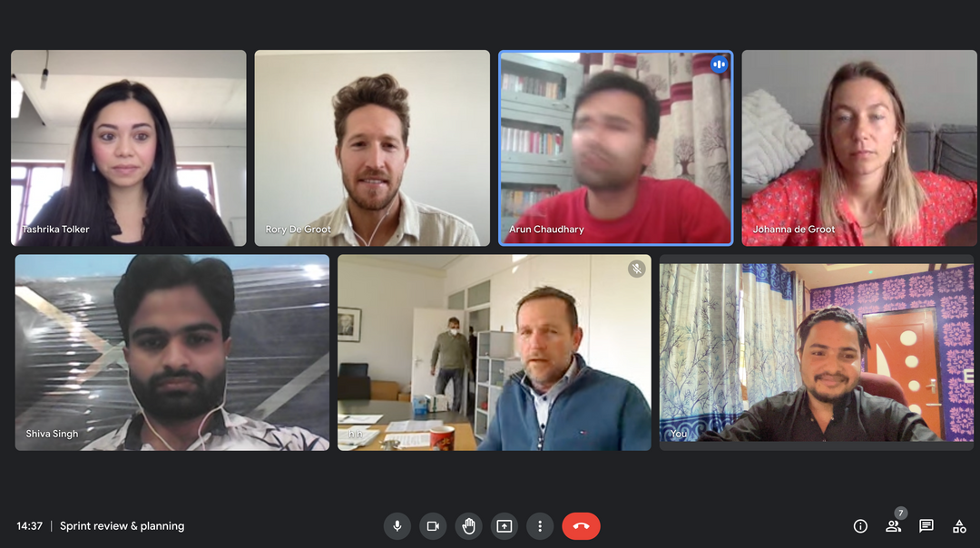
Task: Open the more options menu
Action: coord(540,526)
